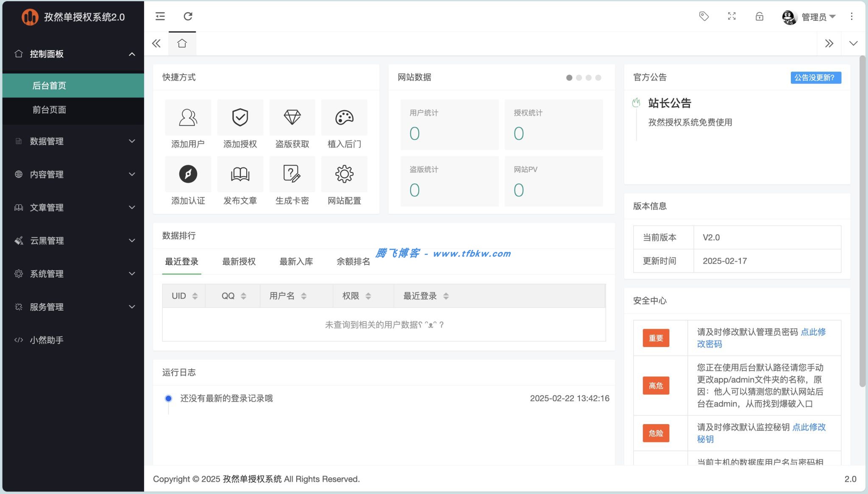Open 网站配置 gear icon
This screenshot has height=494, width=868.
point(344,174)
